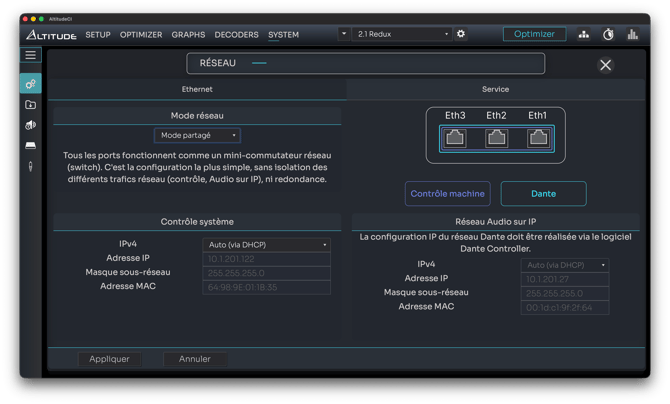Viewport: 670px width, 404px height.
Task: Select the gears settings icon in sidebar
Action: (x=31, y=84)
